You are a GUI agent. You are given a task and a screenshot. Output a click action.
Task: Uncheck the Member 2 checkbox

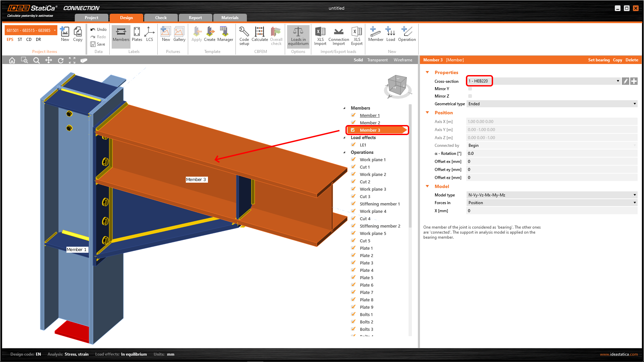(x=353, y=123)
